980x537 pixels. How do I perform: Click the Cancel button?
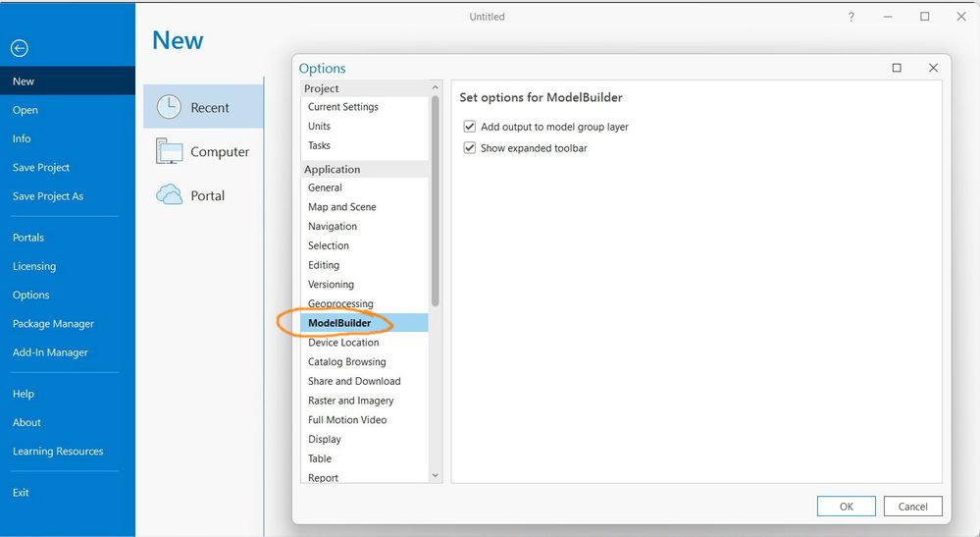[x=912, y=507]
